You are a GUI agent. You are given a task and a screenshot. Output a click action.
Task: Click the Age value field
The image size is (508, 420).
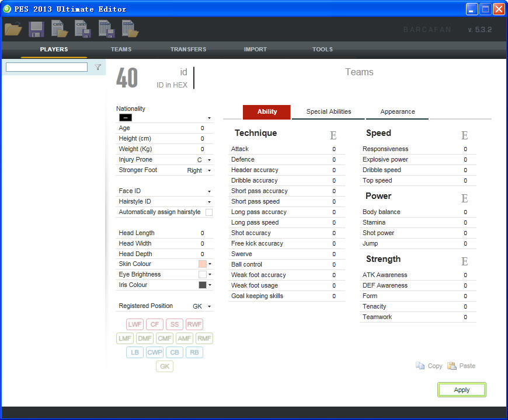[202, 128]
